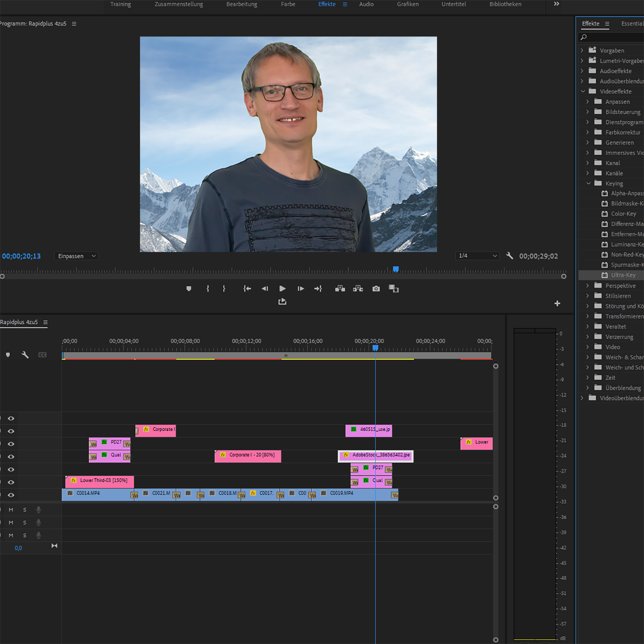Click timeline display settings wrench icon
This screenshot has width=644, height=644.
tap(25, 355)
